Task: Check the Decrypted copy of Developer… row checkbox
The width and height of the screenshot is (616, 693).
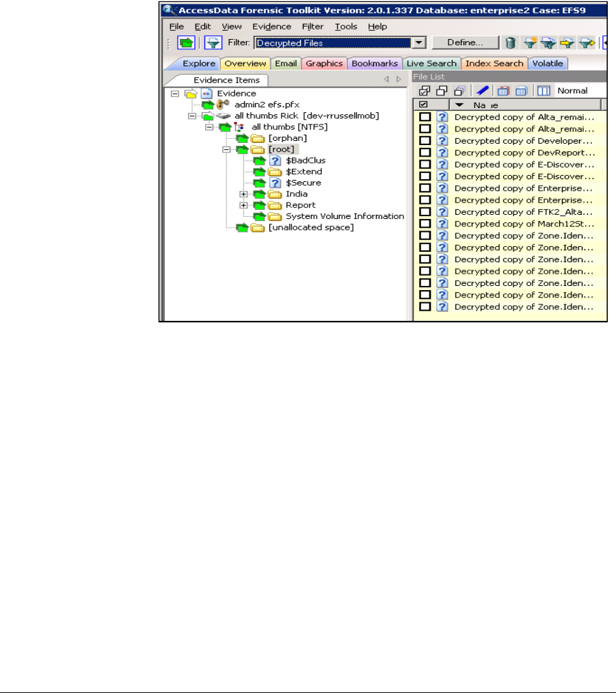Action: [x=425, y=140]
